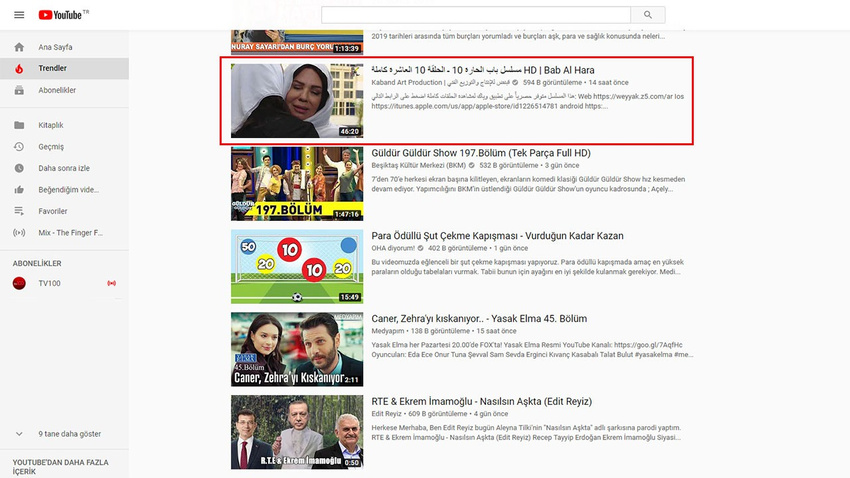Open Para Ödüllü Şut Çekme thumbnail
Screen dimensions: 850x478
point(297,267)
